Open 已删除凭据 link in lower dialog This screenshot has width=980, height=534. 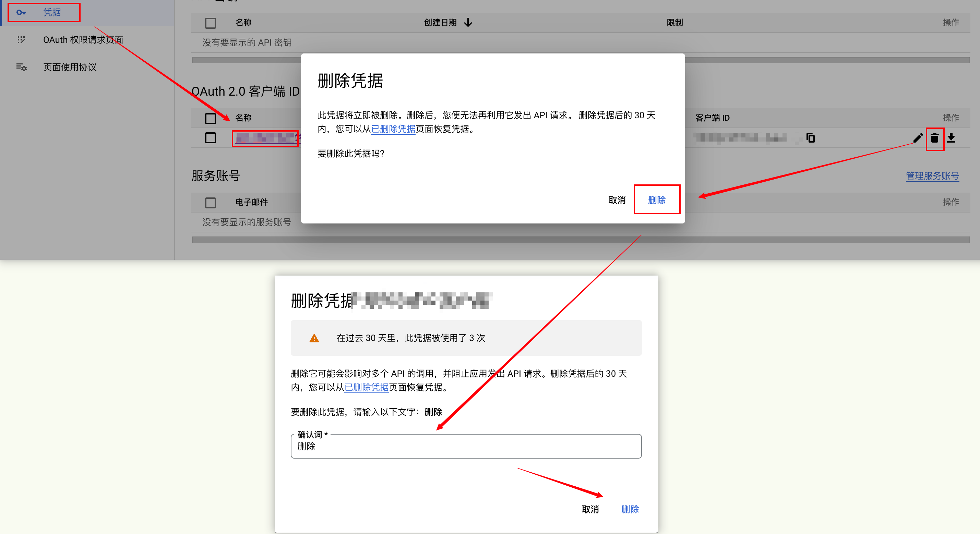(x=366, y=387)
